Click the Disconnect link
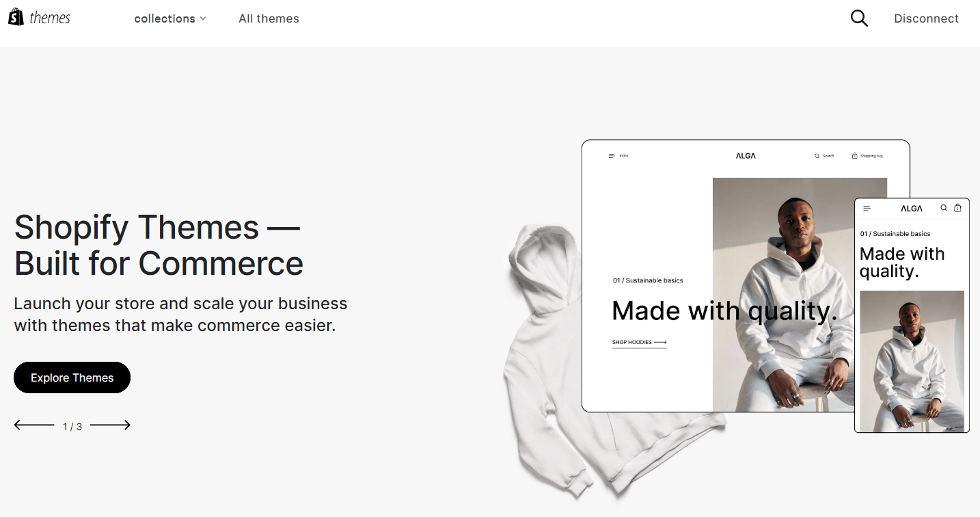980x517 pixels. pyautogui.click(x=926, y=18)
